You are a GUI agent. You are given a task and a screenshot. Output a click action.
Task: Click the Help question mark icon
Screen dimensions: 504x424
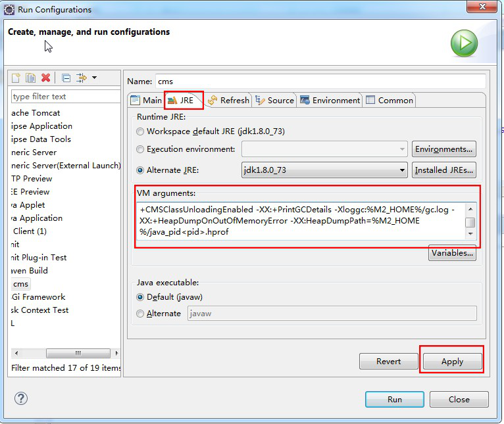coord(20,398)
